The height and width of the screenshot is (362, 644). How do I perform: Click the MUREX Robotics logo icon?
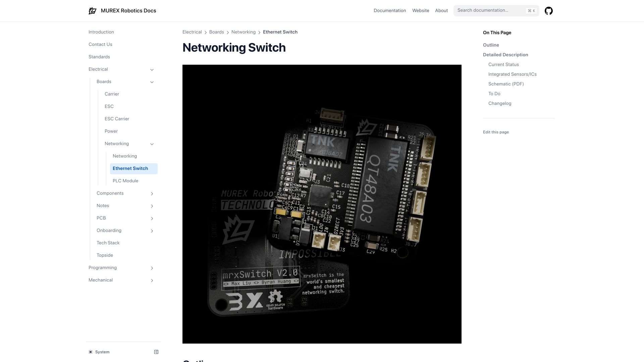92,11
